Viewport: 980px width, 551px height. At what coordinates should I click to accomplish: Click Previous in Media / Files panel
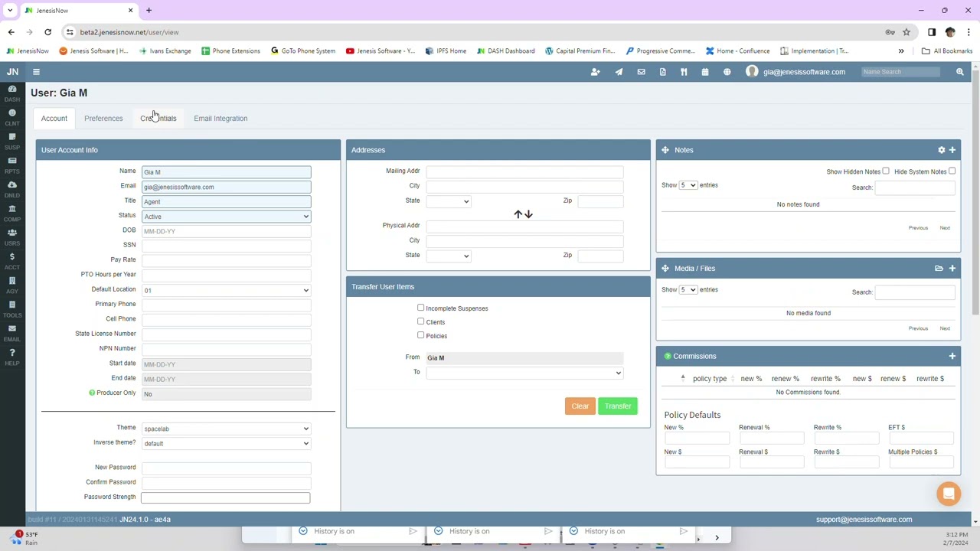pos(918,329)
